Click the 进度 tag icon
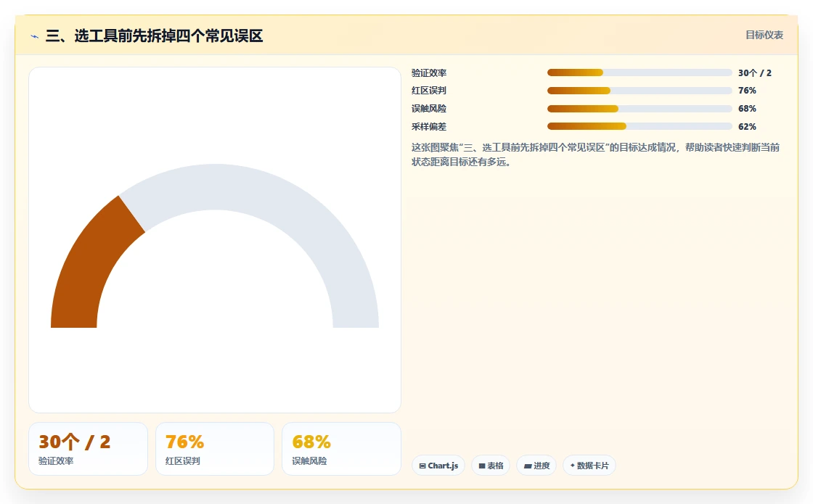 tap(527, 466)
